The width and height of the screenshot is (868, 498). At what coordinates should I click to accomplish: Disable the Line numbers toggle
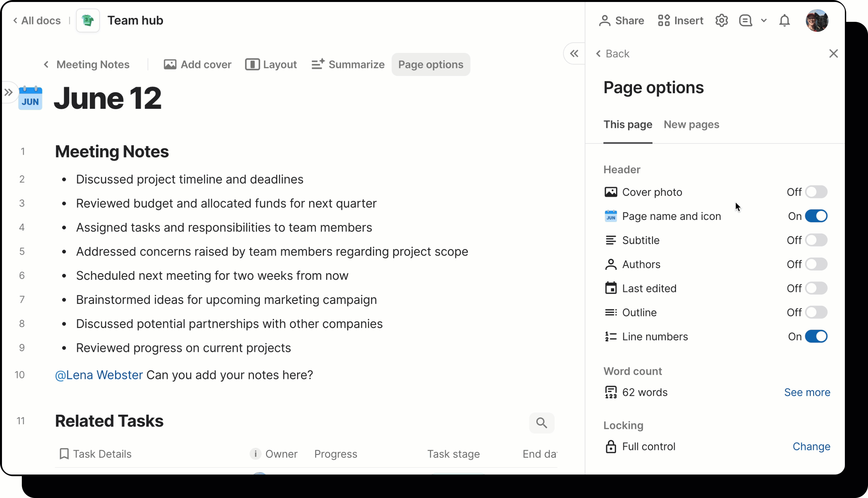pyautogui.click(x=816, y=336)
